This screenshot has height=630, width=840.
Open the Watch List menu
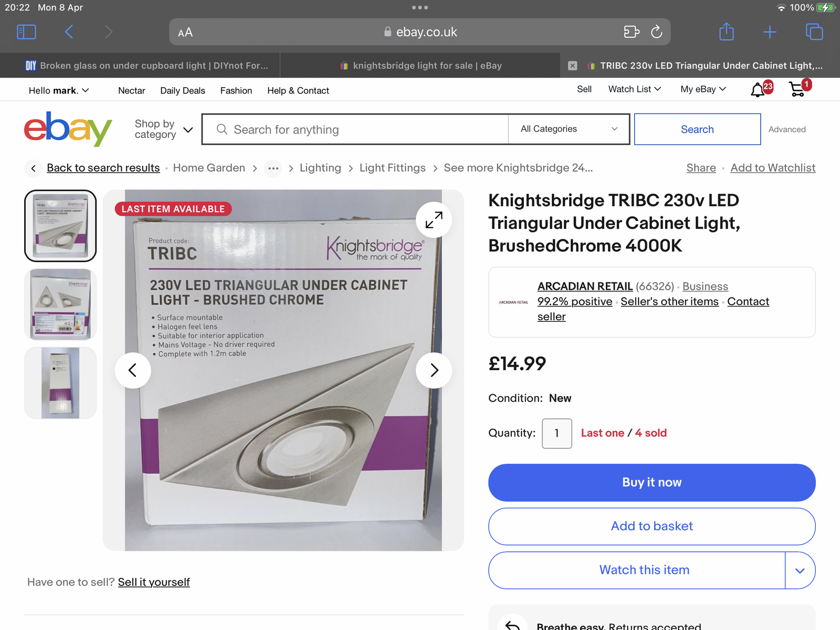click(x=634, y=89)
